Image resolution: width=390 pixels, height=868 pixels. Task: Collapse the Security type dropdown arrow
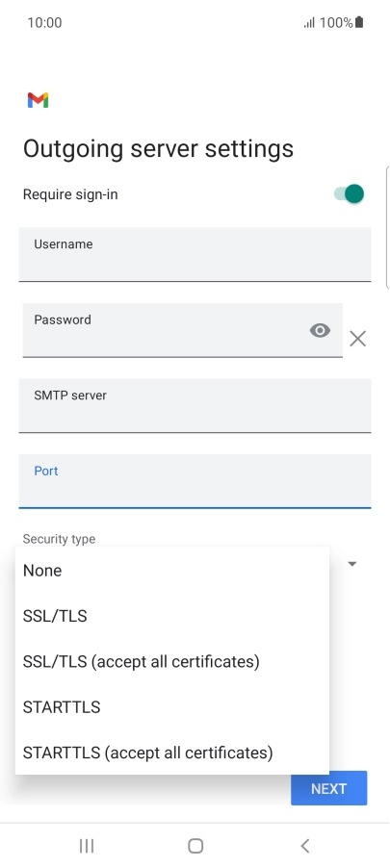[x=351, y=564]
